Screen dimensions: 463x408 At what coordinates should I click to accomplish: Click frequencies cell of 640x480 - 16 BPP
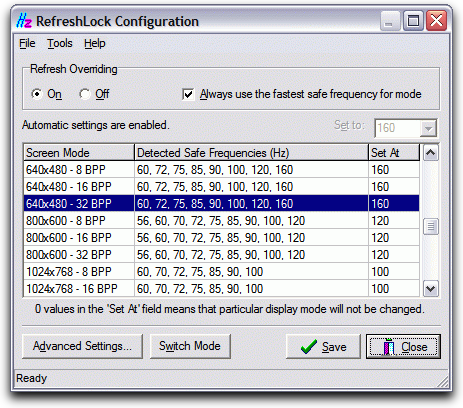point(251,187)
